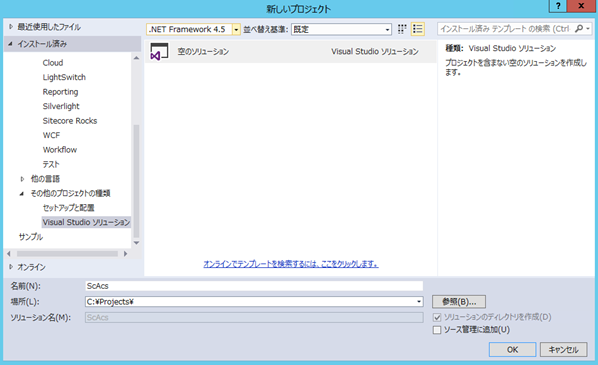Expand 最近使用したファイル section
The height and width of the screenshot is (365, 598).
pos(11,27)
